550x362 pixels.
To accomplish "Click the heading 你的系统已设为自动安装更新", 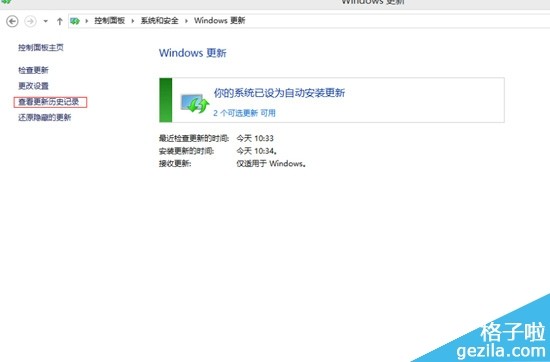I will tap(280, 93).
